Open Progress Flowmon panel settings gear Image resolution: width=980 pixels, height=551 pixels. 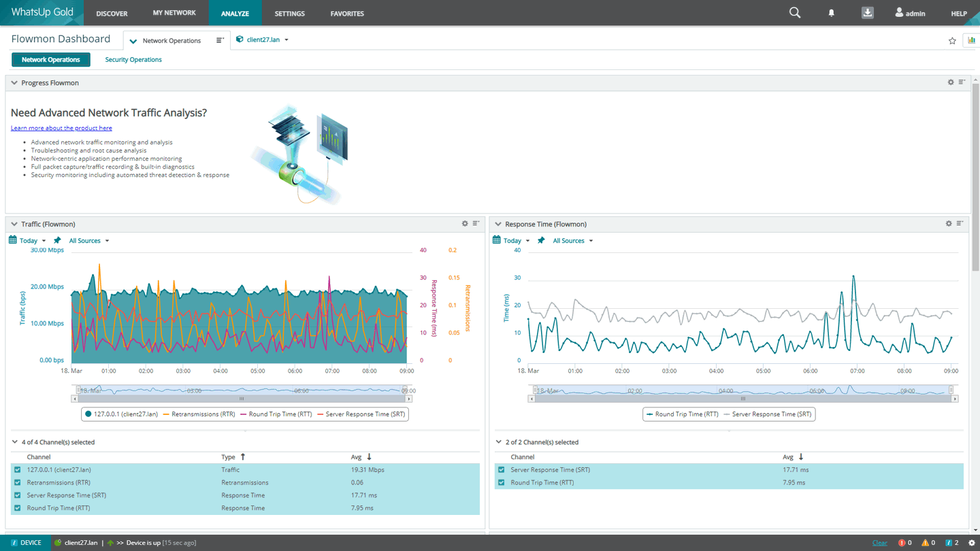click(x=951, y=82)
